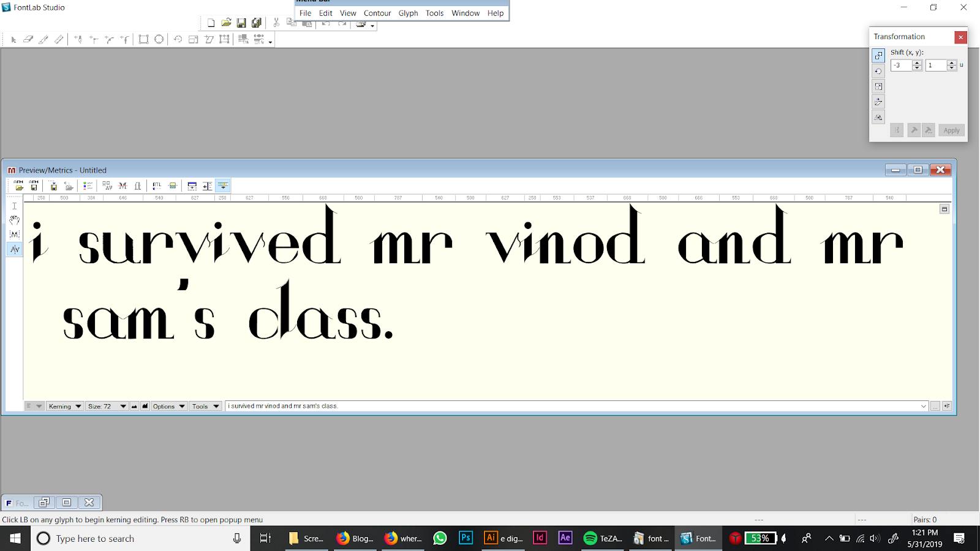Open After Effects from the taskbar
Viewport: 980px width, 551px height.
565,538
